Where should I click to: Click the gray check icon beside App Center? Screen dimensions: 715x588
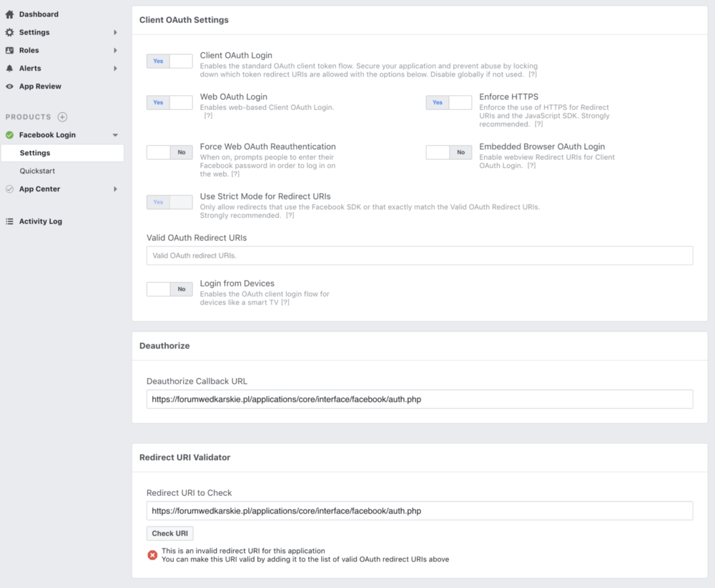[x=9, y=189]
